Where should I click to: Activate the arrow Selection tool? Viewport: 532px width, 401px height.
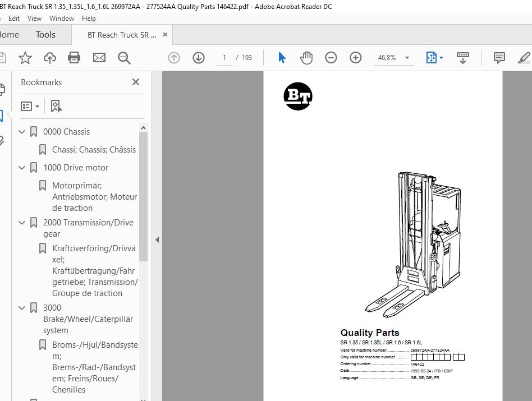tap(282, 58)
